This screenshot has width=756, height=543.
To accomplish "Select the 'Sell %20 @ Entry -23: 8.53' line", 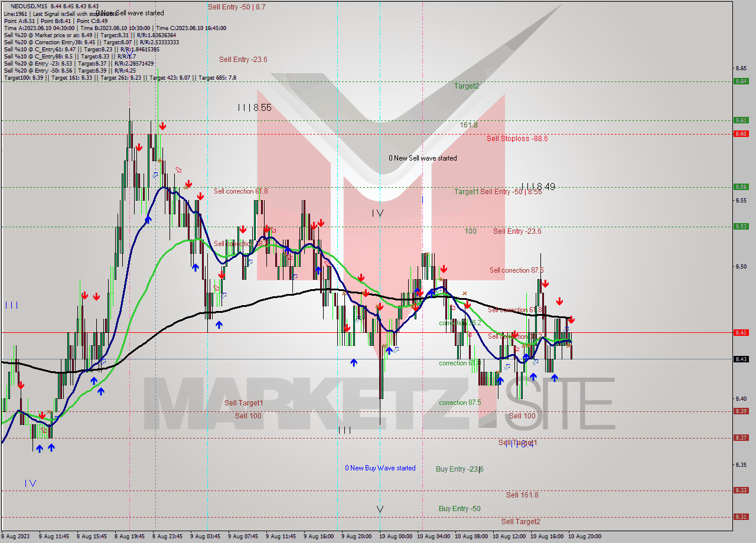I will (x=79, y=63).
